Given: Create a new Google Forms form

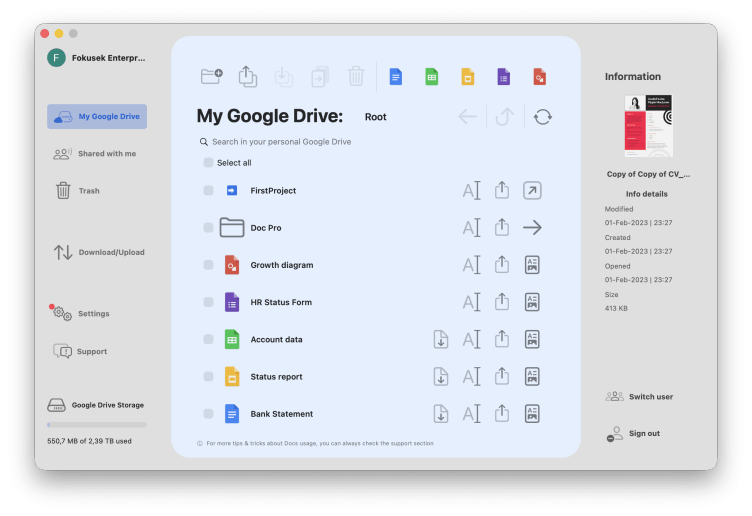Looking at the screenshot, I should (504, 77).
